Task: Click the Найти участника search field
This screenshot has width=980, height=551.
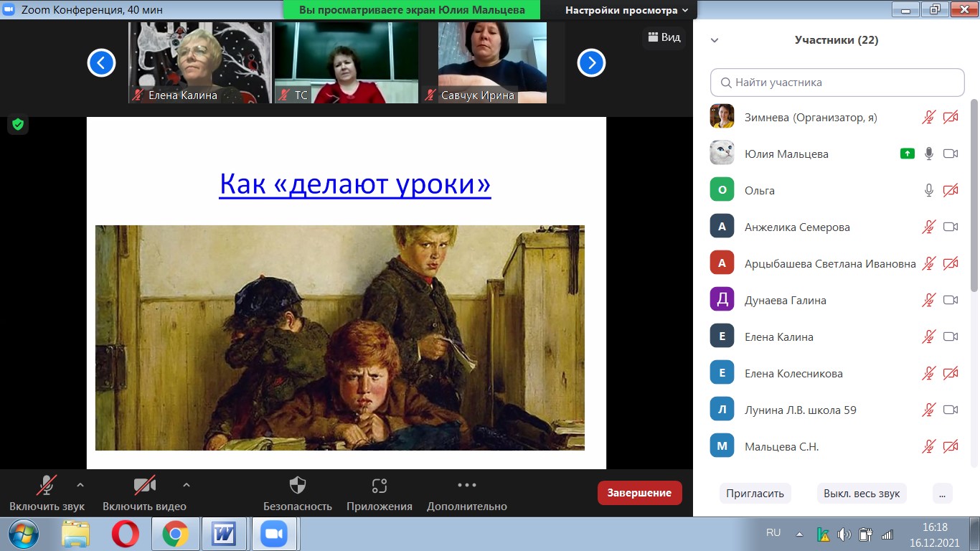Action: [837, 83]
